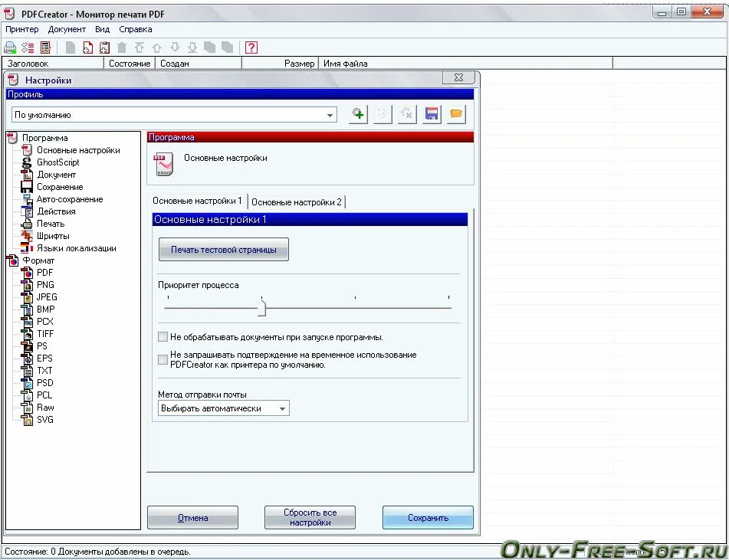Click the greyed delete profile icon with X
Viewport: 729px width, 560px height.
tap(407, 114)
